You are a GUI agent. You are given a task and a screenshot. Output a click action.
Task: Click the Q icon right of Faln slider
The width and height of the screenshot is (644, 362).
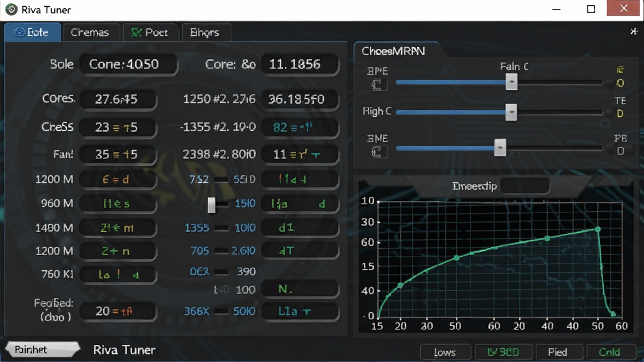[620, 84]
